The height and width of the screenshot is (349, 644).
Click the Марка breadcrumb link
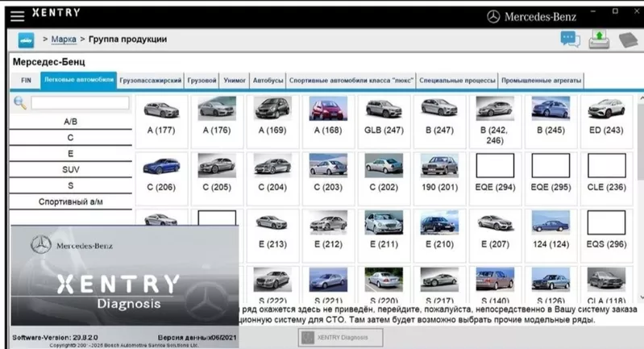click(x=64, y=39)
